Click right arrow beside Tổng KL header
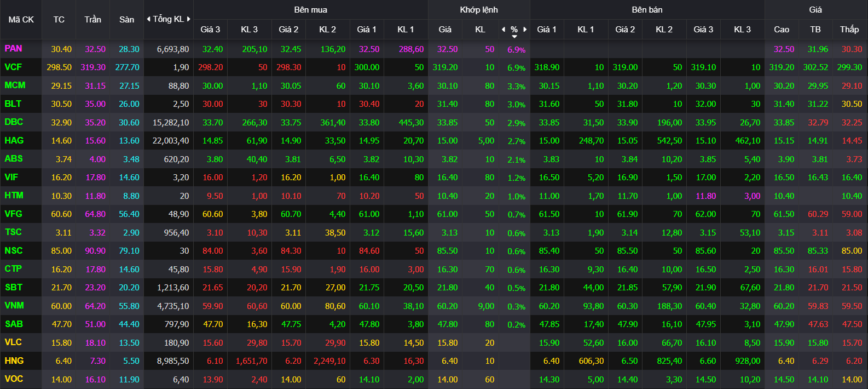The height and width of the screenshot is (389, 868). 189,19
